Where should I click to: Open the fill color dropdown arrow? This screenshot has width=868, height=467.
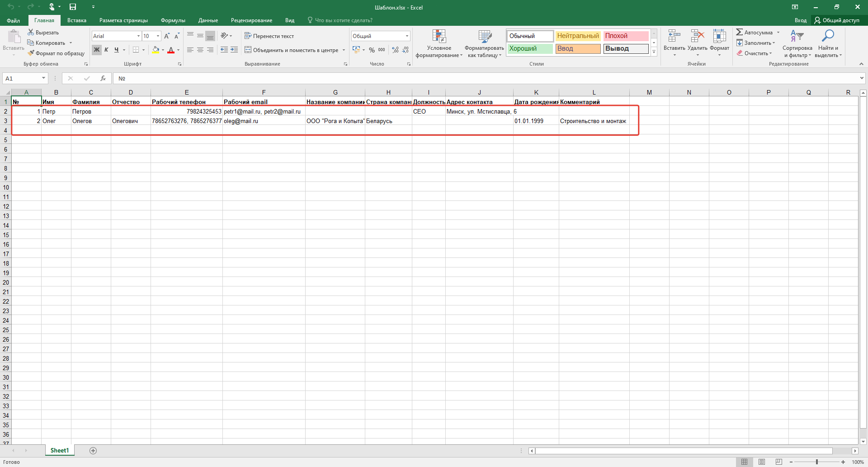163,50
